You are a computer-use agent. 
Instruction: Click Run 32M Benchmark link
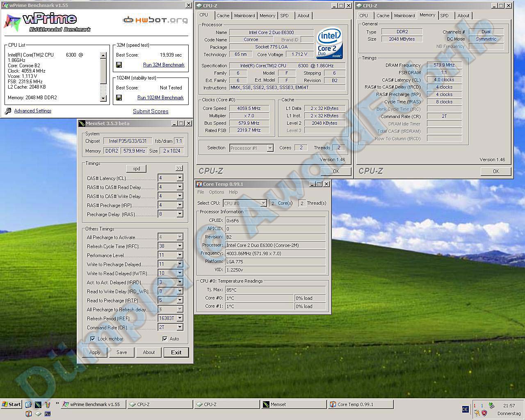pyautogui.click(x=164, y=65)
